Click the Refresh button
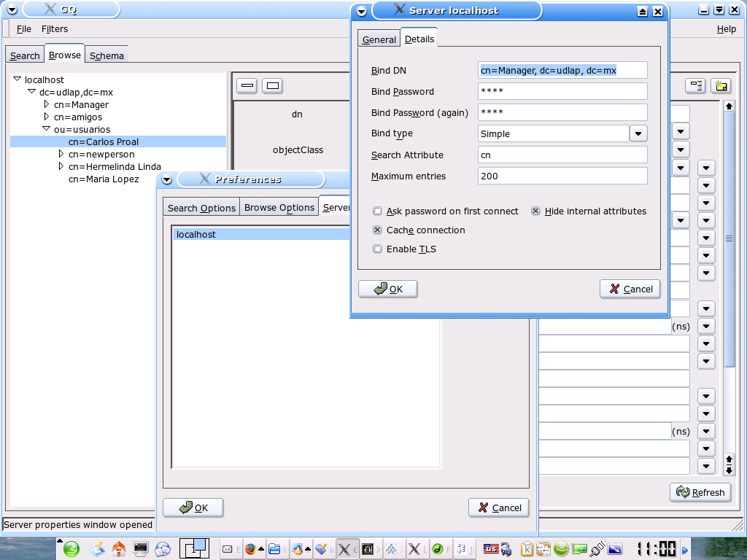The image size is (747, 560). point(700,492)
